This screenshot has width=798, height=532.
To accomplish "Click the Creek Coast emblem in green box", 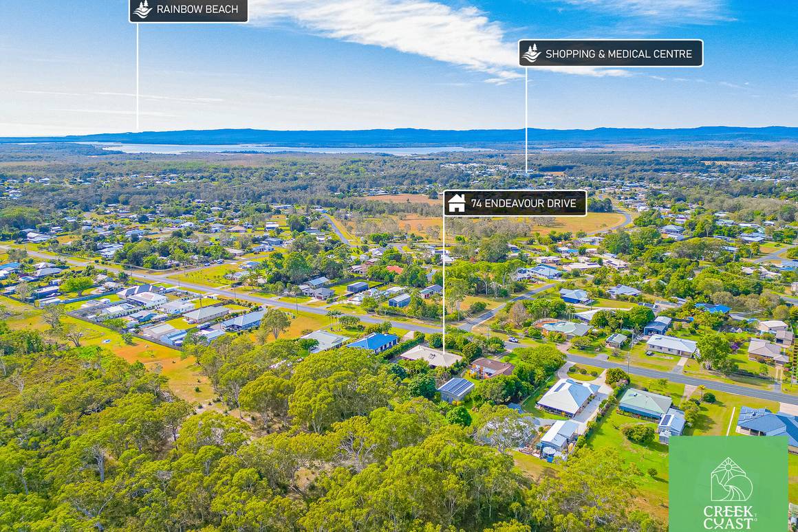I will (x=731, y=479).
